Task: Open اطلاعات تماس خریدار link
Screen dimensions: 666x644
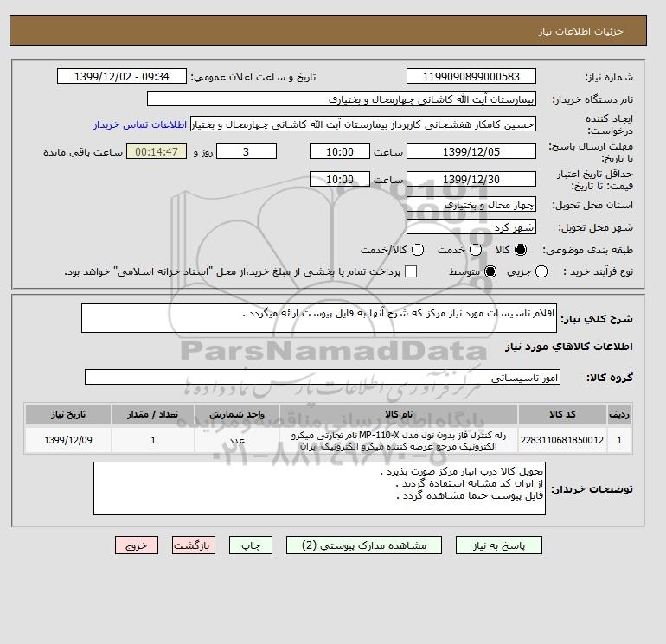Action: (140, 124)
